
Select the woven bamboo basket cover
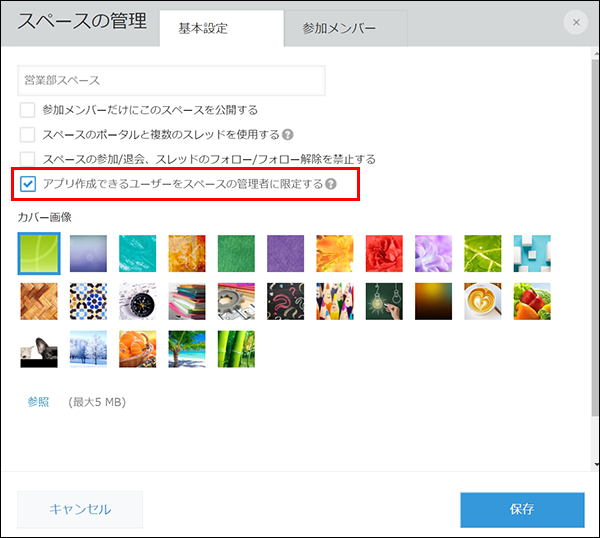(39, 302)
